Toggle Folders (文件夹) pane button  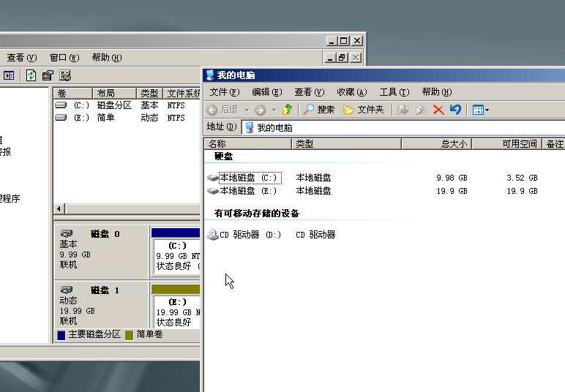point(363,110)
